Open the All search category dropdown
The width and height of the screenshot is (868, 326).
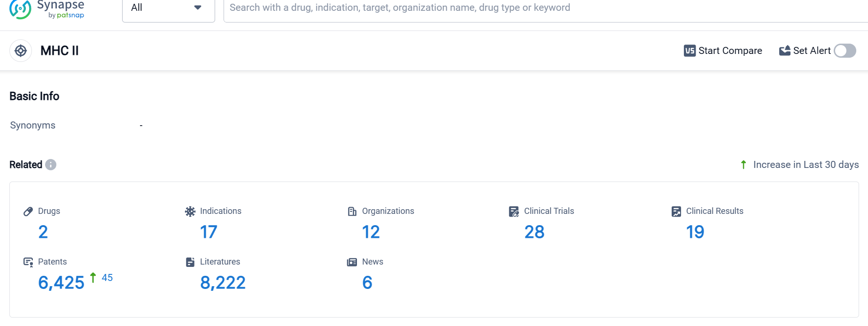coord(168,8)
